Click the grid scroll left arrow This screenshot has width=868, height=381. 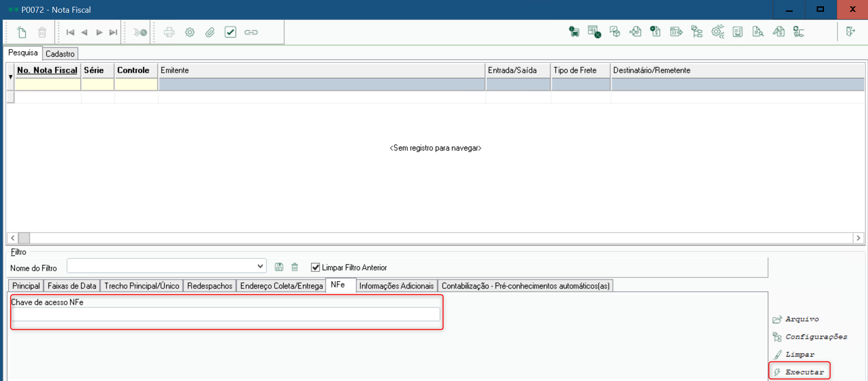click(13, 238)
